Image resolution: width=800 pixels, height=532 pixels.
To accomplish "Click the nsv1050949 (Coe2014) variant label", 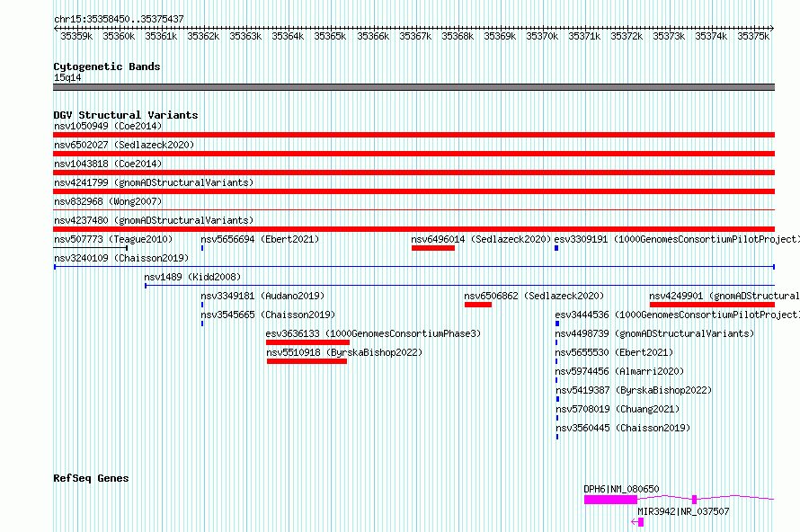I will pyautogui.click(x=108, y=126).
